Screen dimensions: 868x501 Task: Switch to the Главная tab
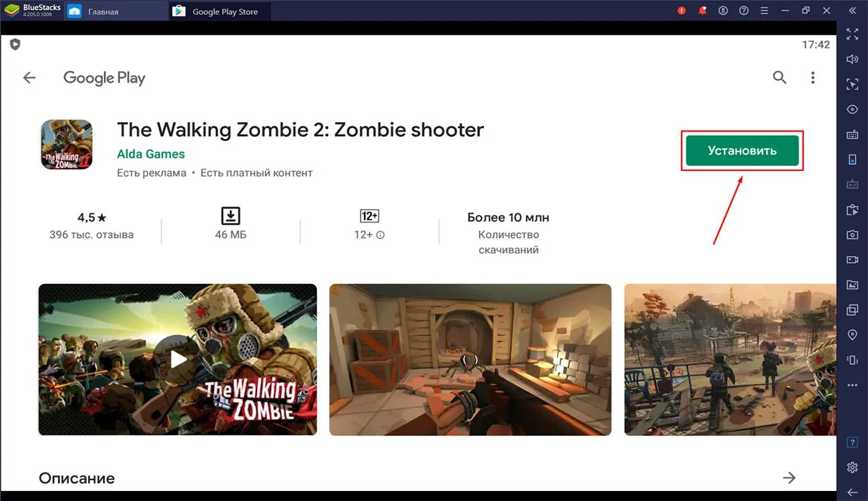(116, 11)
